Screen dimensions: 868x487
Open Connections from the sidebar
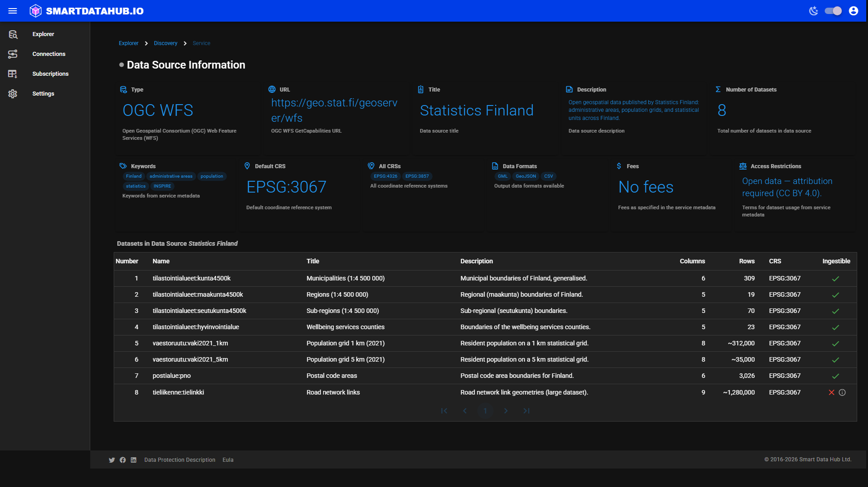(x=49, y=54)
